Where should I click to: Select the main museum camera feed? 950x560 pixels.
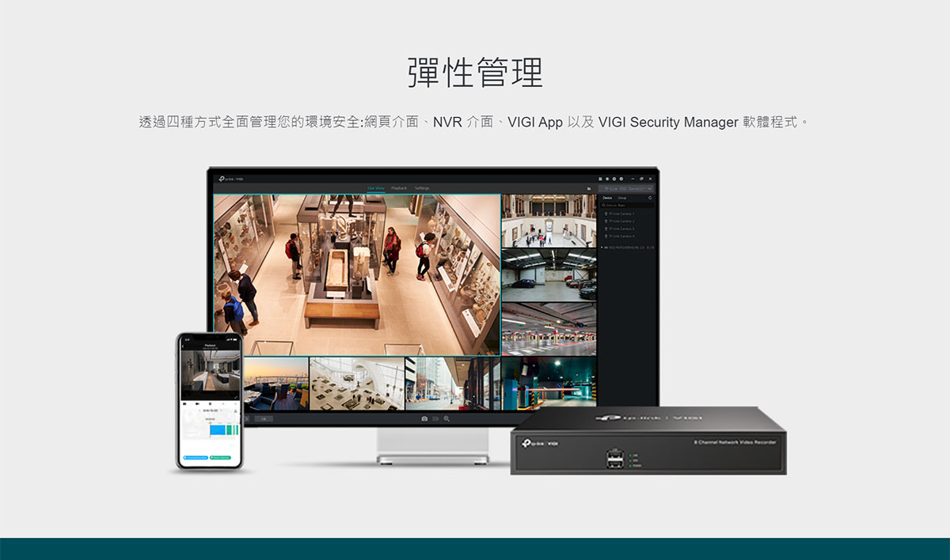357,275
